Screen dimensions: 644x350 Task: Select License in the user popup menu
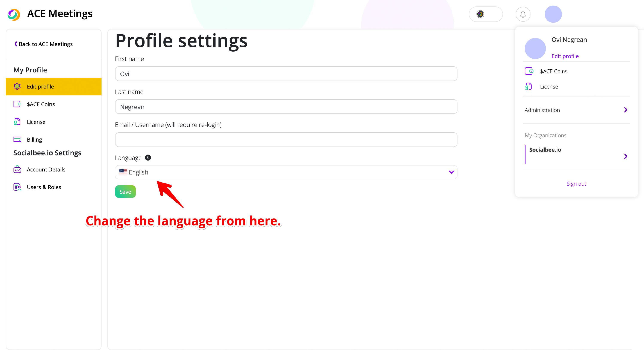[x=549, y=87]
